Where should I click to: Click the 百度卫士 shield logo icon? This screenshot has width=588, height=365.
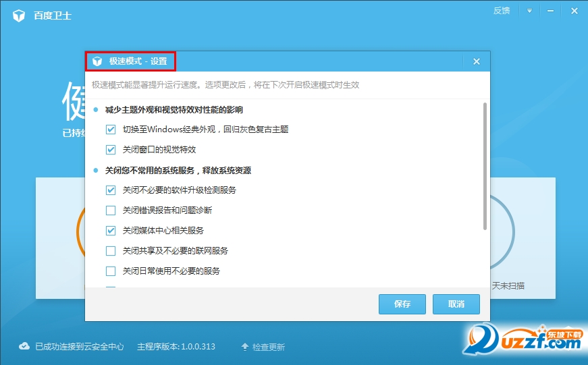(19, 16)
